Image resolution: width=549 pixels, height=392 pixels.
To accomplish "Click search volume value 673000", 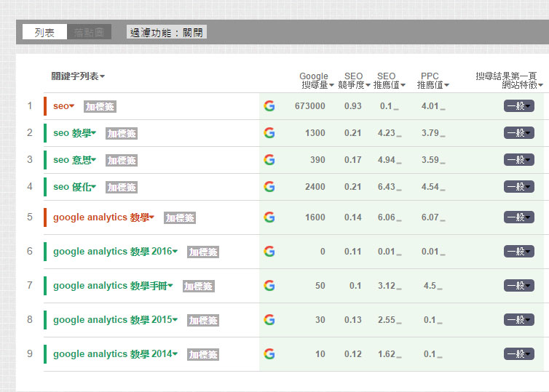I will pos(310,106).
